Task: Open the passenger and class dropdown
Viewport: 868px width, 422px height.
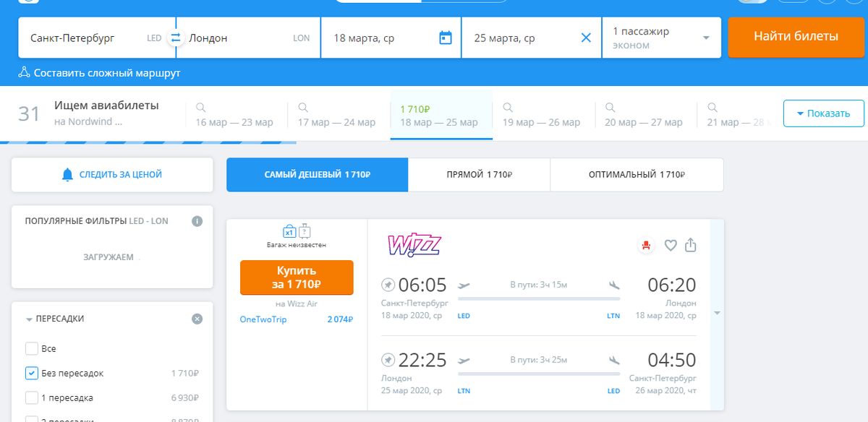Action: pos(661,38)
